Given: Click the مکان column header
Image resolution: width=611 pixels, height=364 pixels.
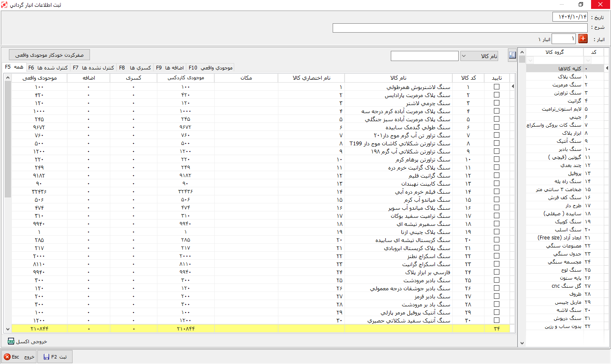Looking at the screenshot, I should coord(246,78).
